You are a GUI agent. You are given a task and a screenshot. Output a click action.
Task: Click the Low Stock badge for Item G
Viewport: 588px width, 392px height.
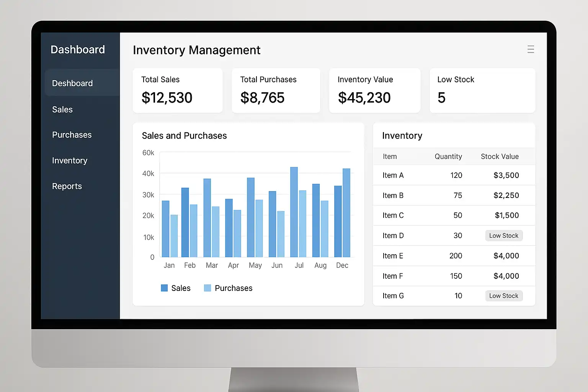click(x=504, y=296)
